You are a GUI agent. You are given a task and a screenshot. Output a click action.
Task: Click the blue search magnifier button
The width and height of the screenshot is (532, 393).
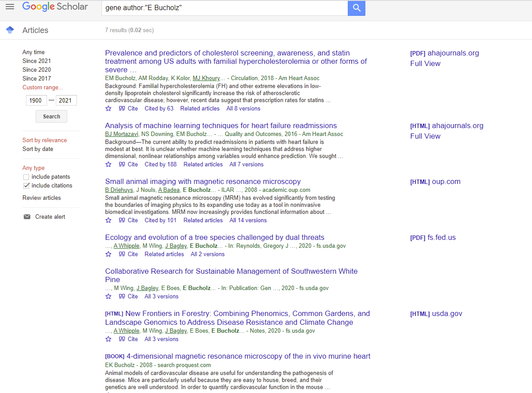click(356, 8)
